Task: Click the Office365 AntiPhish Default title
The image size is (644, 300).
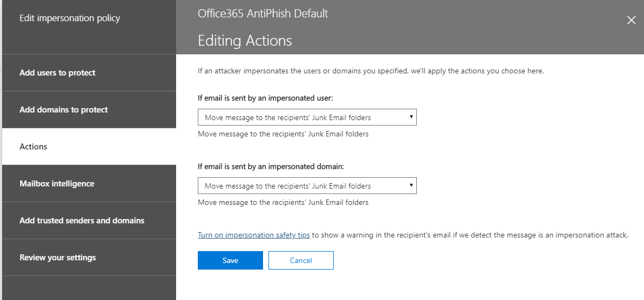Action: [x=263, y=14]
